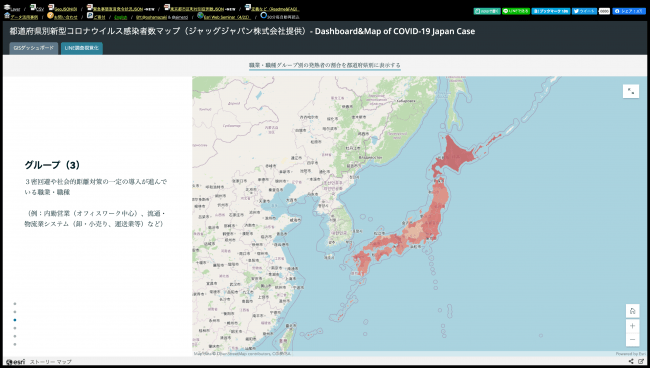Switch to English language link
Viewport: 650px width, 368px height.
[121, 17]
